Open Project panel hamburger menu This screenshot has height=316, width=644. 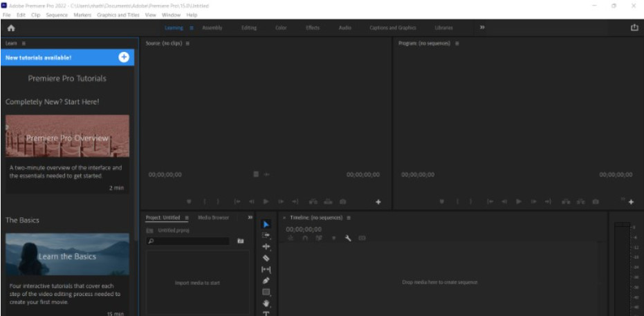(186, 218)
